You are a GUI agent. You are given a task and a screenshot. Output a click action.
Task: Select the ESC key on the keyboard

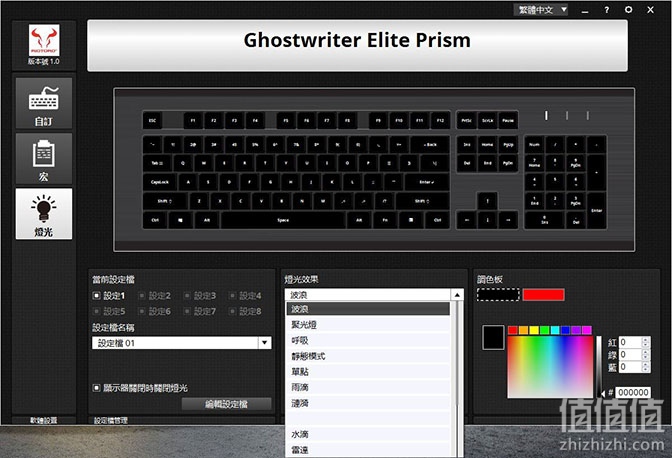click(153, 121)
